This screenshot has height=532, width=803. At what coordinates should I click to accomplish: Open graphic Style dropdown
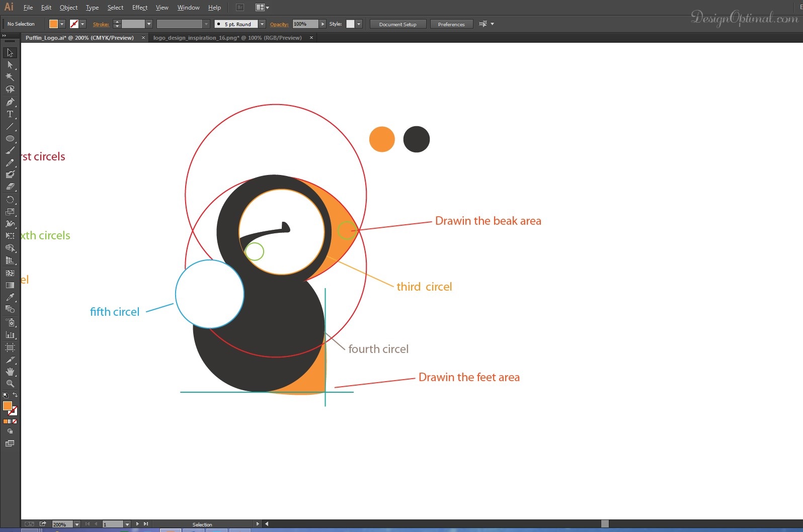[359, 24]
